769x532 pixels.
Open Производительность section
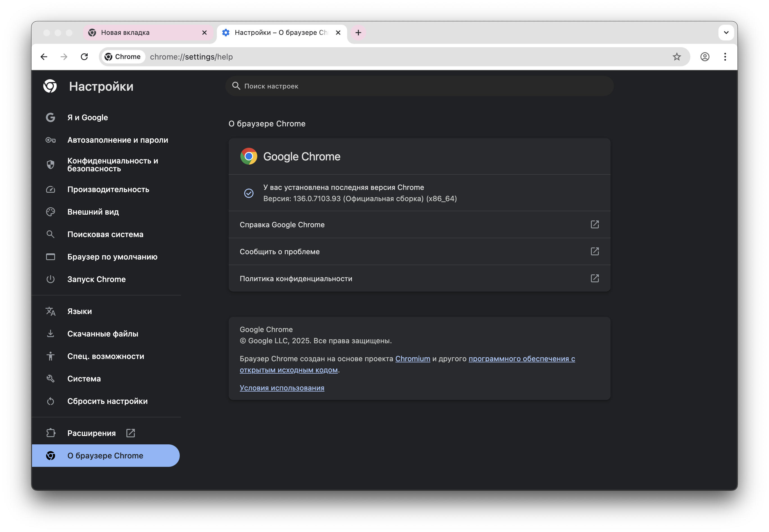pos(108,189)
